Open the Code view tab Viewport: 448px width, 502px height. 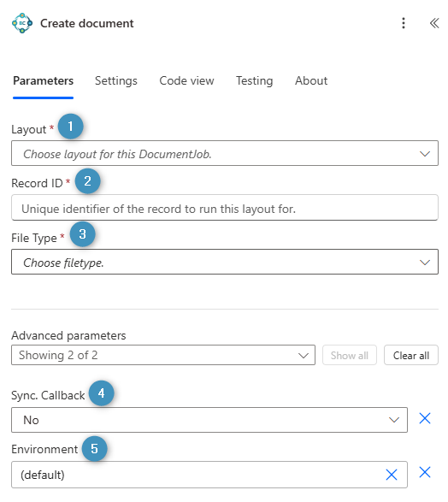186,80
